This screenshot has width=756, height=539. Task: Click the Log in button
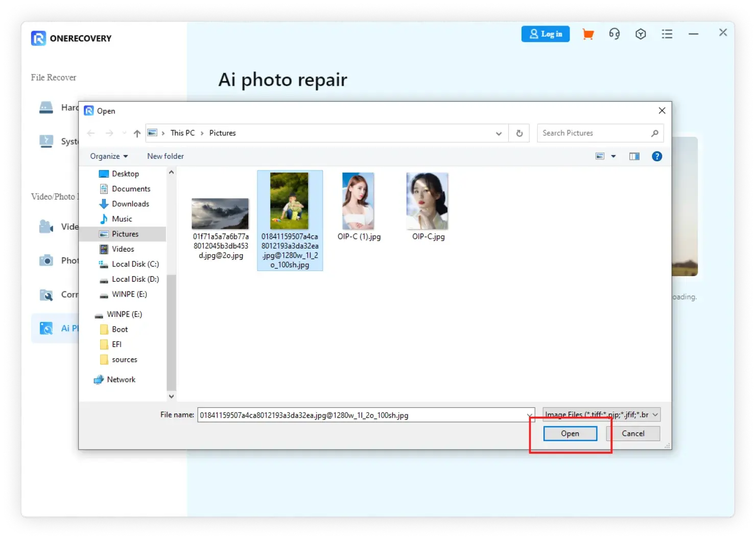click(546, 34)
